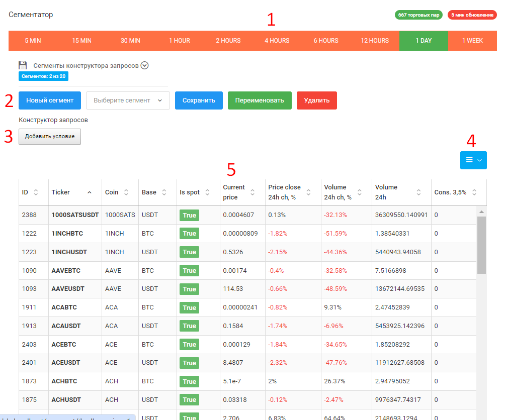Sort table by ID column arrows
The width and height of the screenshot is (506, 420).
point(36,192)
